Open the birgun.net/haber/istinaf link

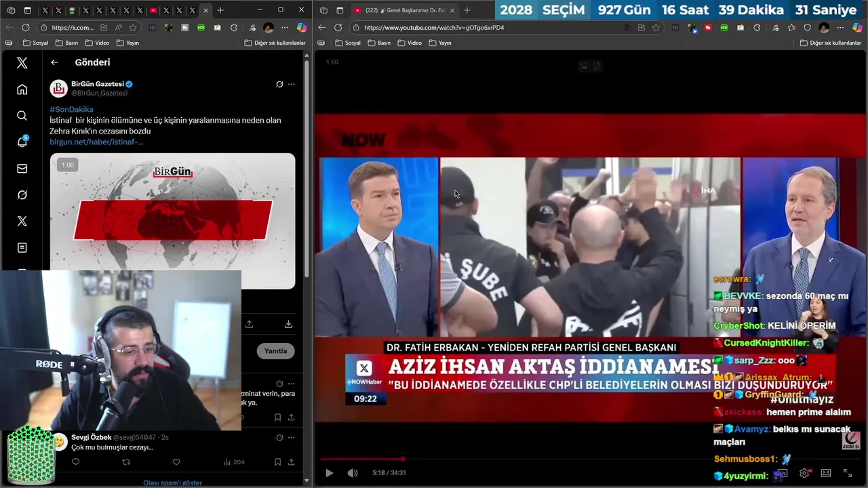tap(96, 142)
